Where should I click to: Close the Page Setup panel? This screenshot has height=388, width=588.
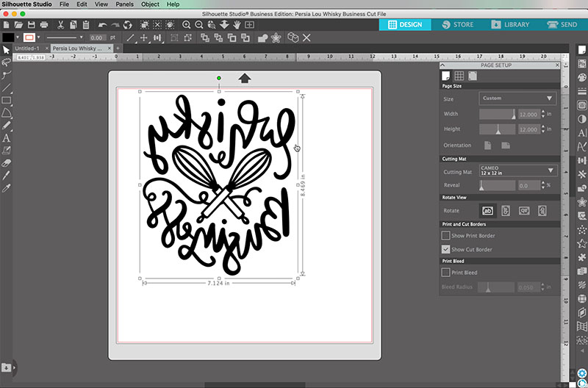(x=557, y=65)
